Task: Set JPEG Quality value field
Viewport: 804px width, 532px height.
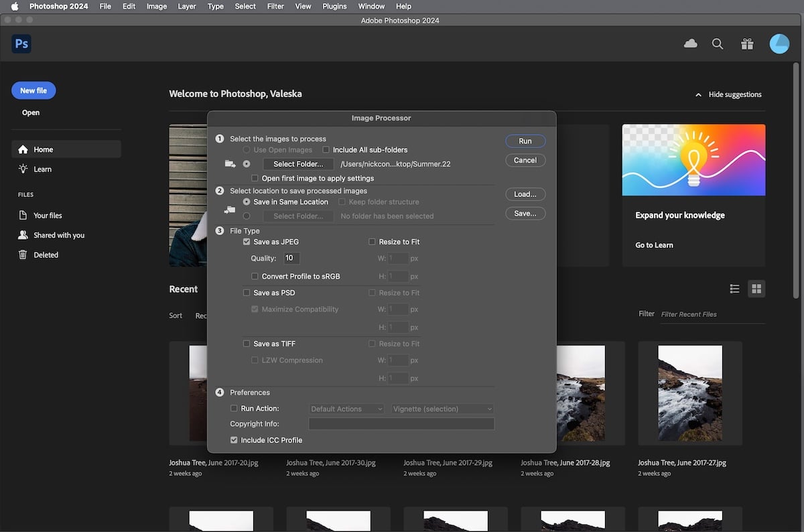Action: coord(290,258)
